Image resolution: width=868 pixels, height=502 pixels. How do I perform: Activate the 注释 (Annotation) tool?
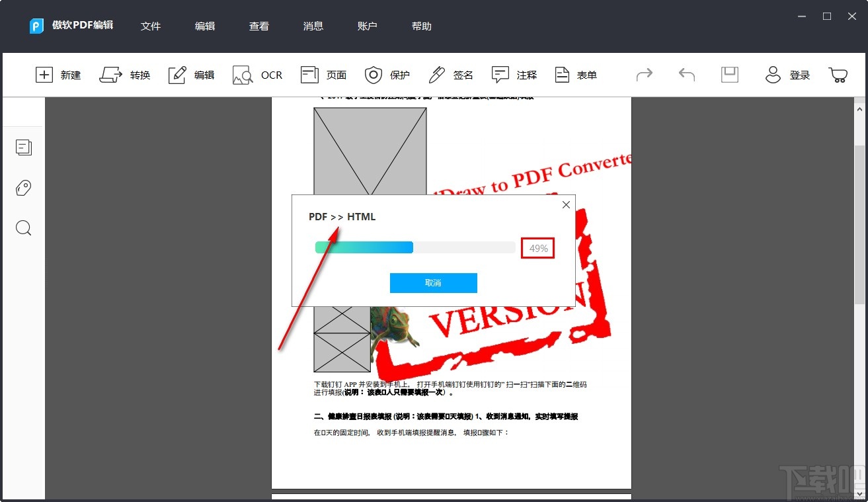point(514,75)
